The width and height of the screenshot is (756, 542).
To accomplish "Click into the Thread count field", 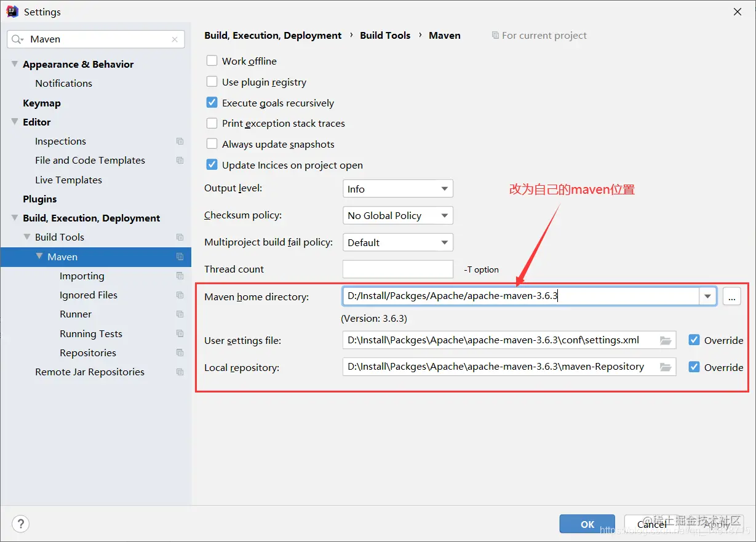I will (x=398, y=269).
